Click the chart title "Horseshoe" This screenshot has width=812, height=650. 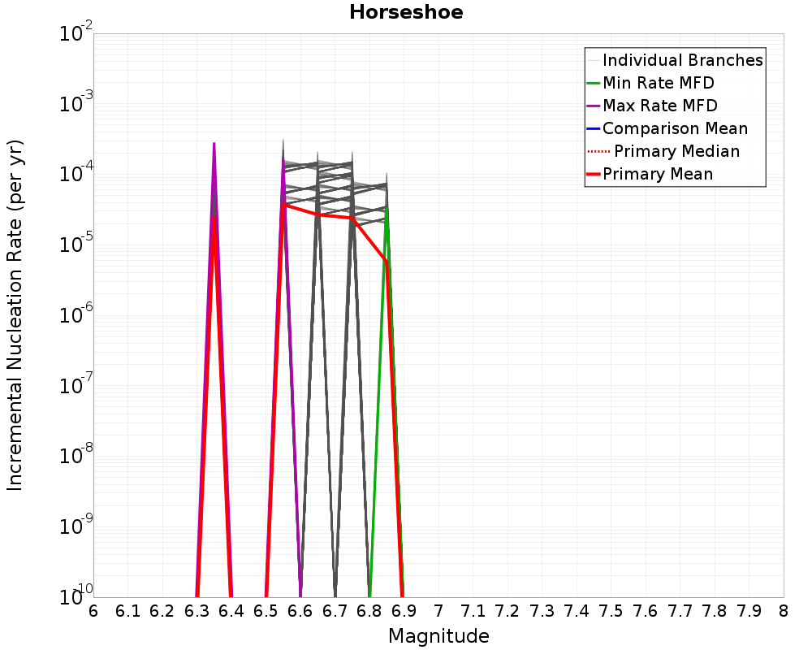[406, 12]
